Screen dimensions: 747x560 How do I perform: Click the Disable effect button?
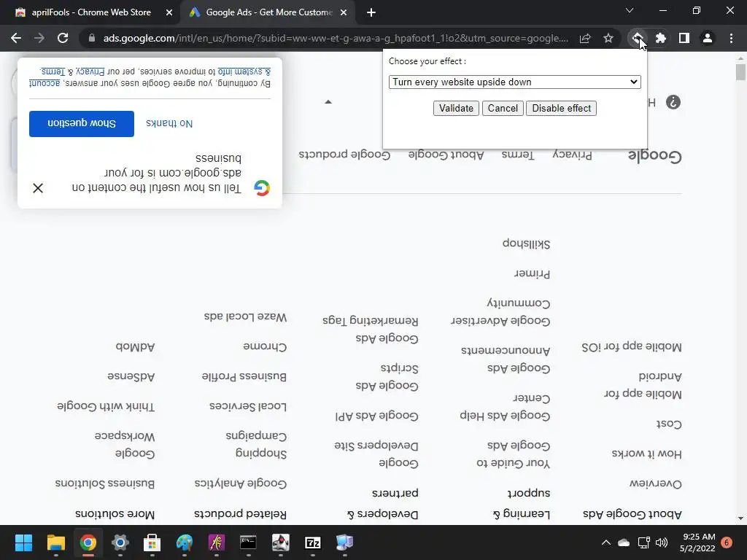pyautogui.click(x=561, y=108)
